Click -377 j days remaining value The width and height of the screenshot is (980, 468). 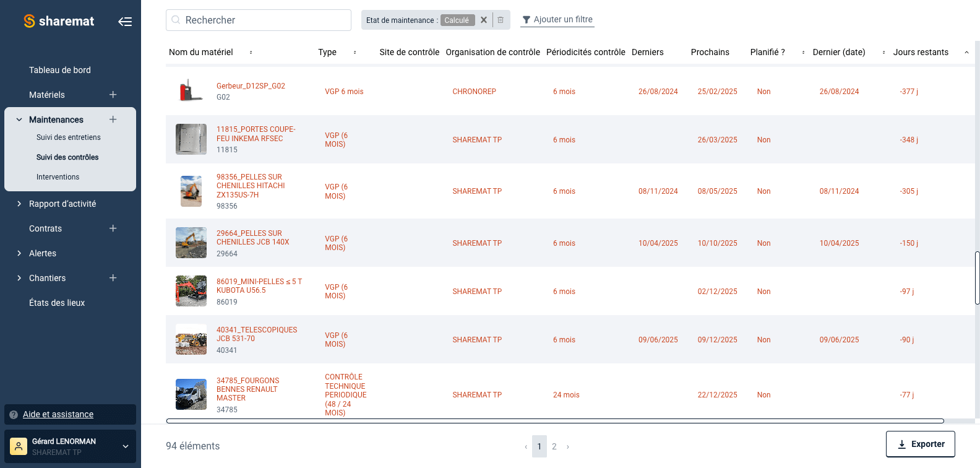coord(909,92)
